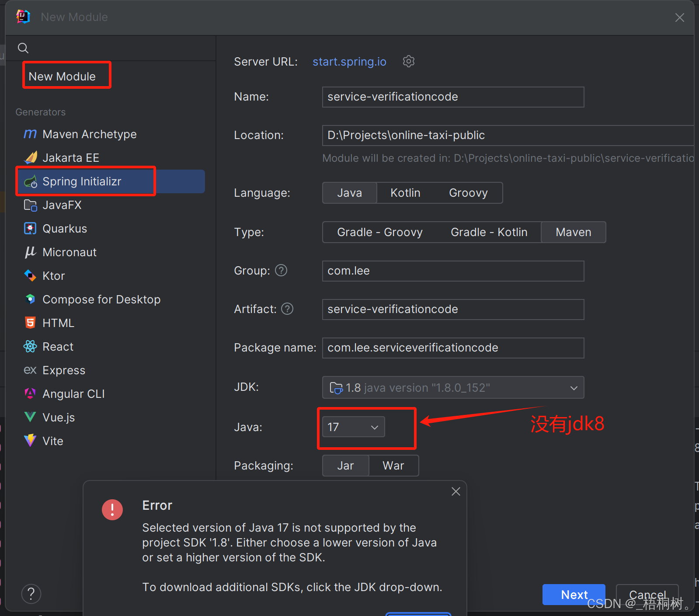The width and height of the screenshot is (699, 616).
Task: Select Micronaut generator
Action: 110,252
